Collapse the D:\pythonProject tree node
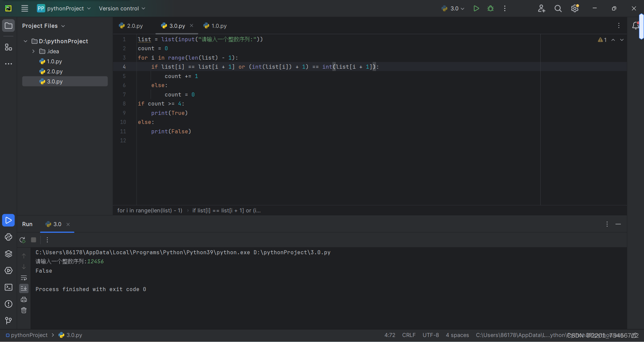Image resolution: width=644 pixels, height=342 pixels. point(25,41)
